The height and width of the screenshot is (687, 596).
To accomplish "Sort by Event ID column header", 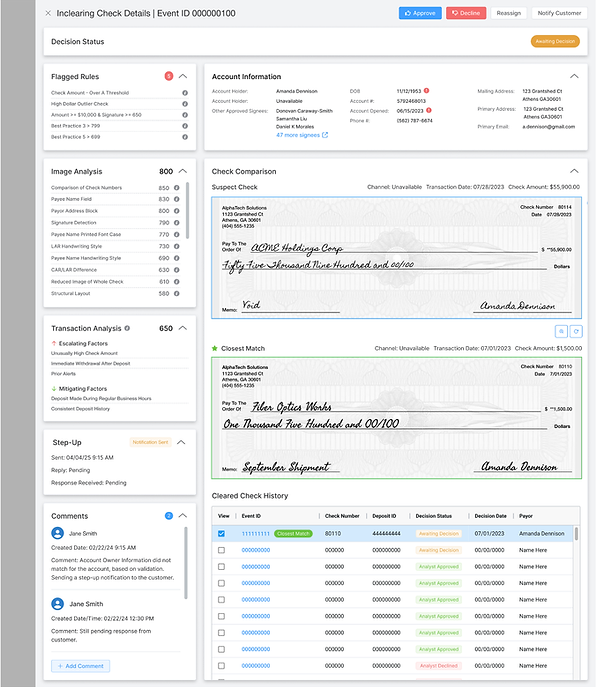I will (x=251, y=516).
